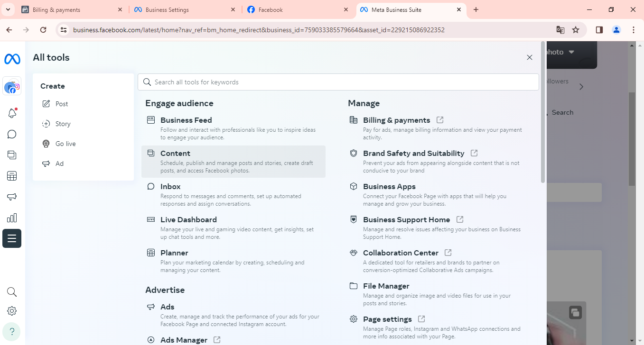Open the Planner tool

pyautogui.click(x=233, y=261)
